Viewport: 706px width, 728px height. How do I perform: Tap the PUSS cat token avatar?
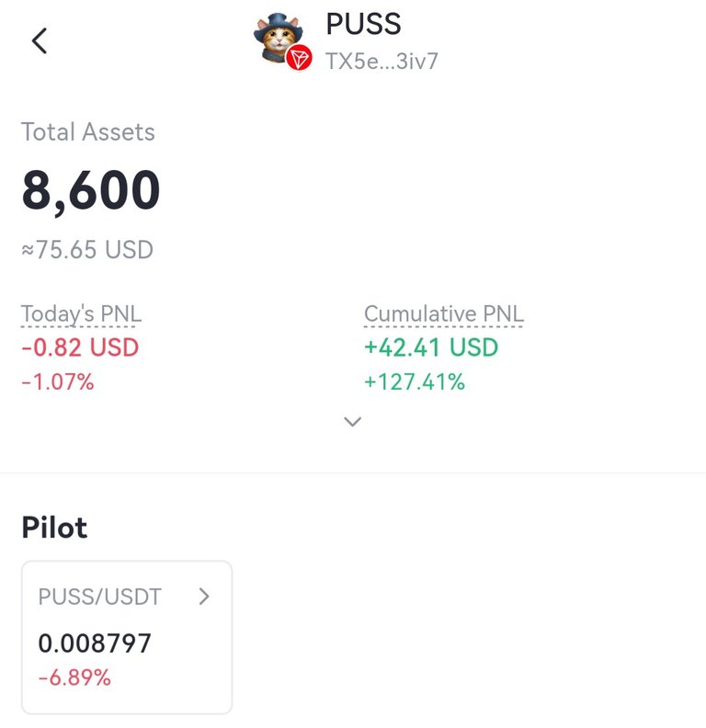click(279, 38)
